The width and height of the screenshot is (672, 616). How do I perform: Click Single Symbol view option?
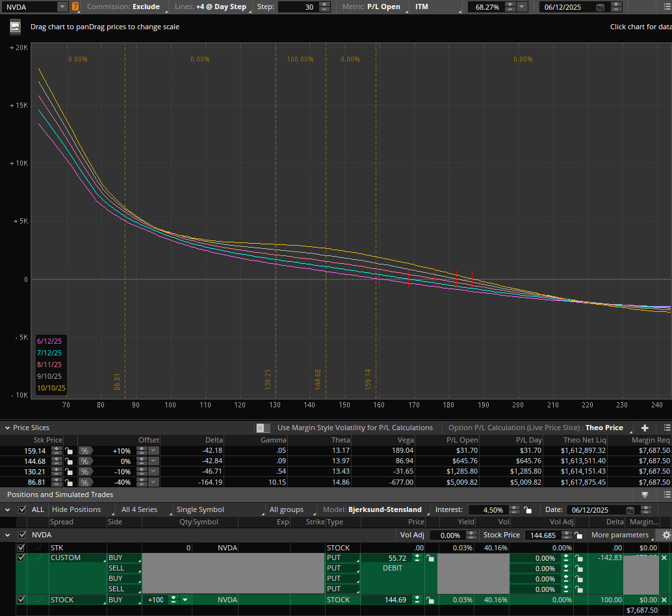(199, 509)
